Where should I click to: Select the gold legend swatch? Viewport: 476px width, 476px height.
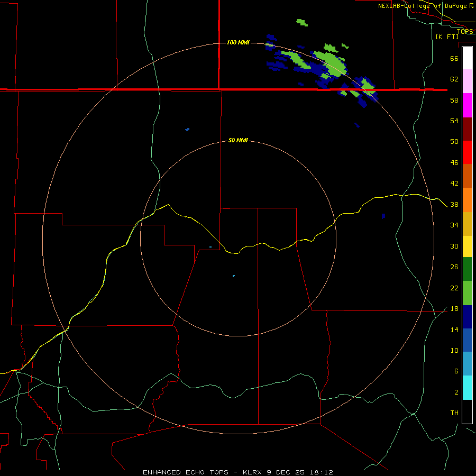point(467,224)
